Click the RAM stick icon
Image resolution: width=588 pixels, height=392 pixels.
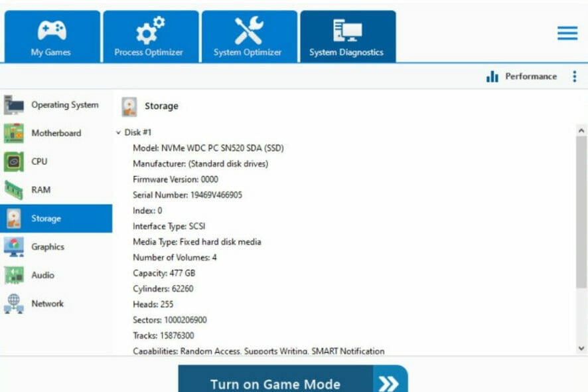[14, 190]
